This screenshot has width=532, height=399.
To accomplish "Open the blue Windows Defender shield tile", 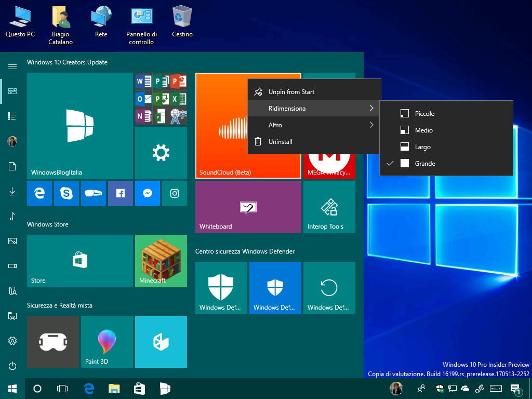I will point(275,288).
